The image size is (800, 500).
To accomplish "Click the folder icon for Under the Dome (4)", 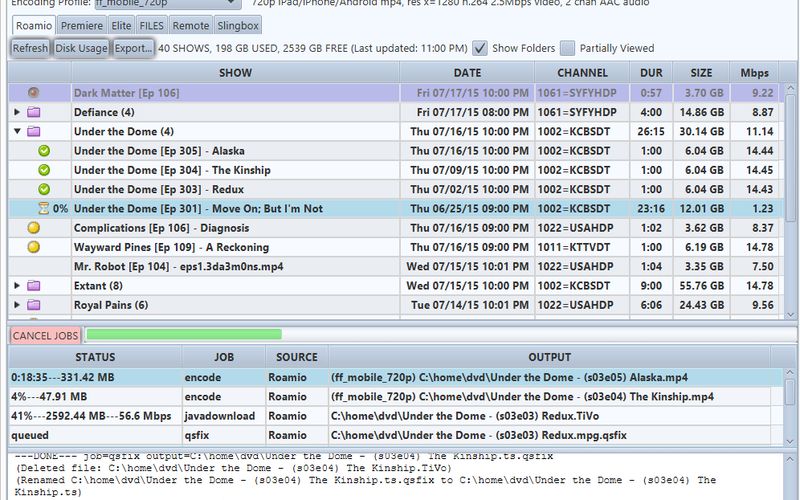I will 34,132.
